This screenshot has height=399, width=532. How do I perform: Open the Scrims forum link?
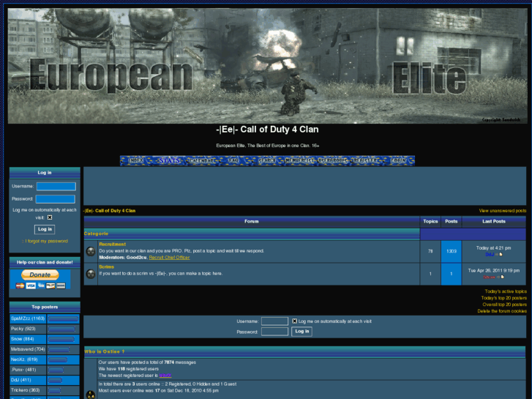pyautogui.click(x=107, y=267)
